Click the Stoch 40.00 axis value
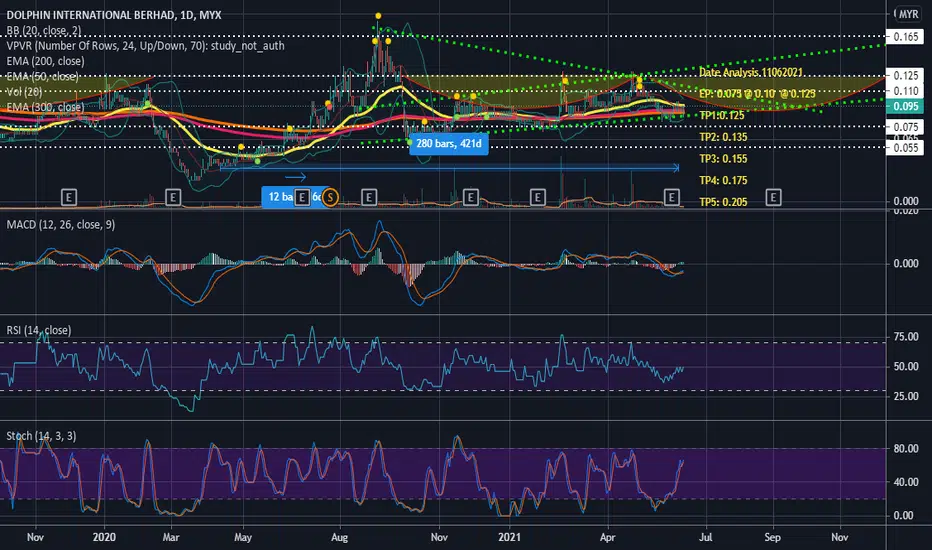 pos(906,482)
